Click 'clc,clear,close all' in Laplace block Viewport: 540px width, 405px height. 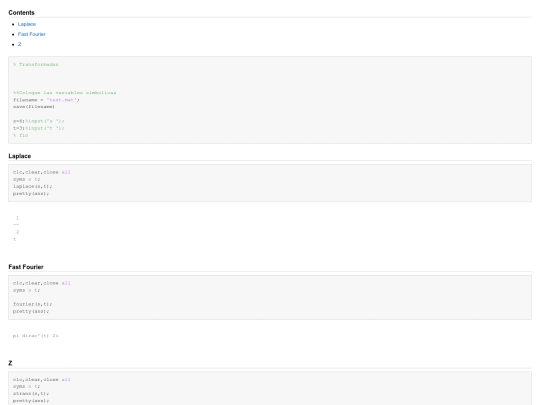coord(42,172)
